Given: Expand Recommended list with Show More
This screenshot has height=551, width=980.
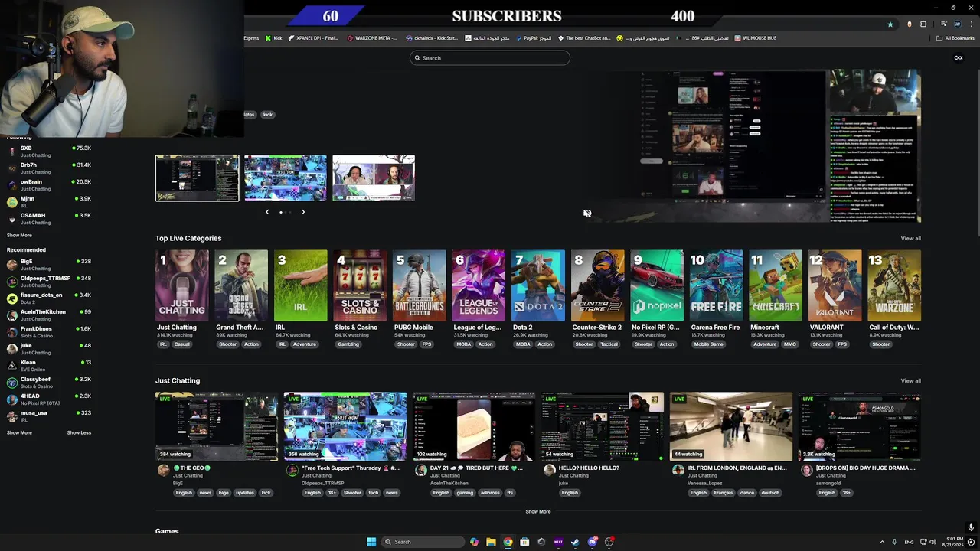Looking at the screenshot, I should 19,433.
